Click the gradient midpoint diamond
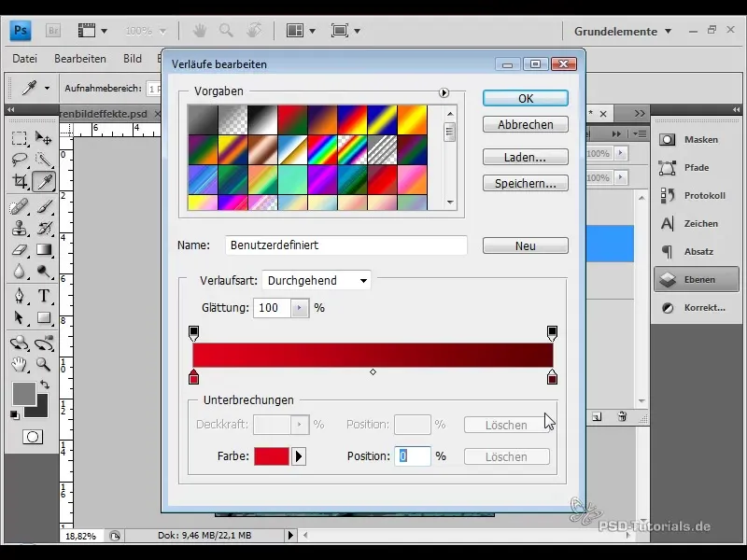The height and width of the screenshot is (560, 747). (x=373, y=371)
